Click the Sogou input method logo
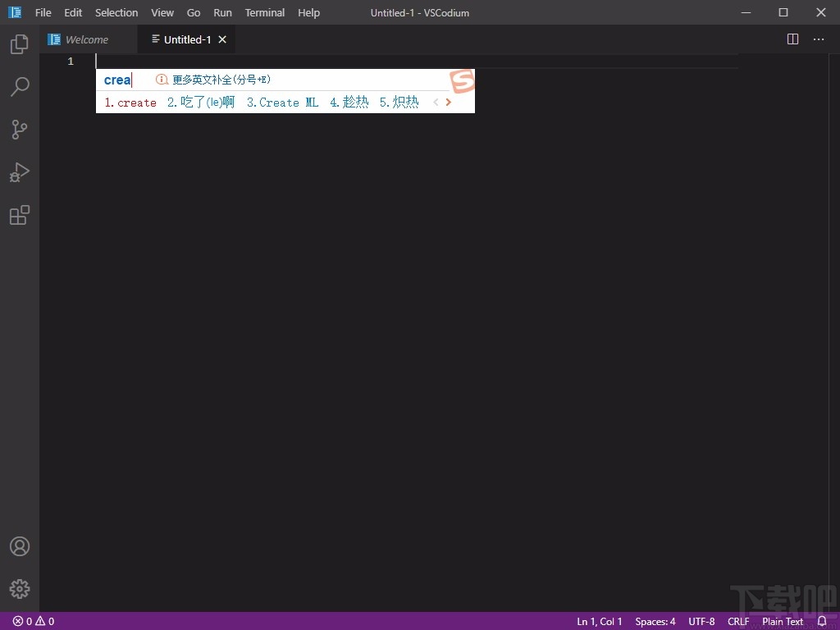Screen dimensions: 840x630 tap(461, 82)
